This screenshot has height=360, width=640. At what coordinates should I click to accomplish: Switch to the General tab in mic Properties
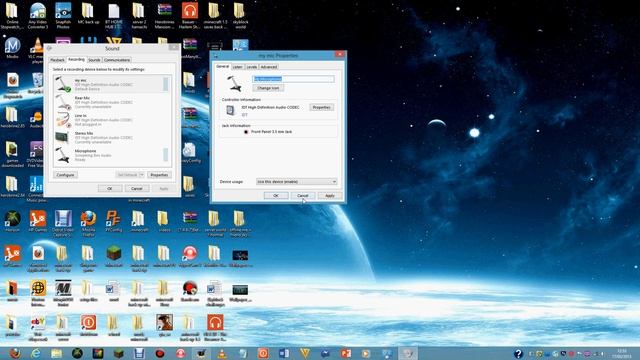coord(222,66)
